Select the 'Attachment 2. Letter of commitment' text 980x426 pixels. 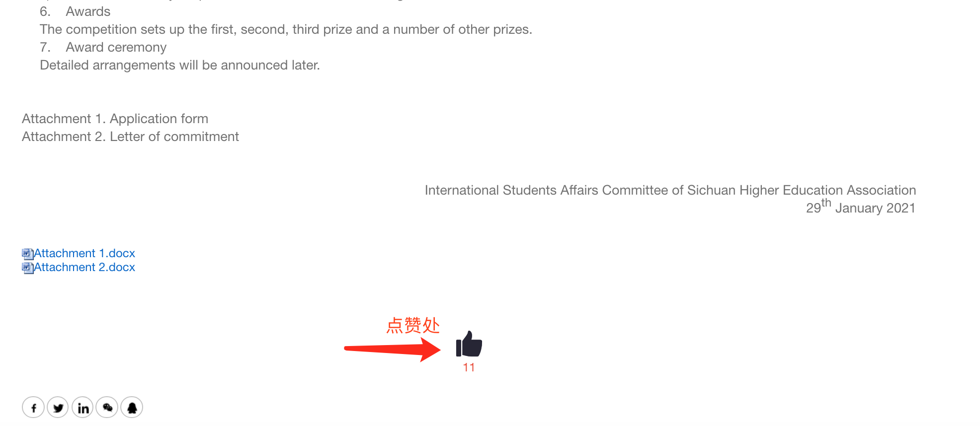pos(130,137)
